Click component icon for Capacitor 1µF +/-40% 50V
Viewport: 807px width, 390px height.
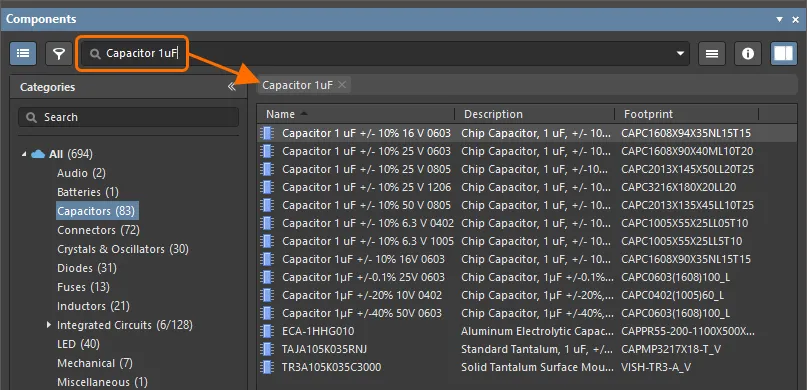point(267,313)
